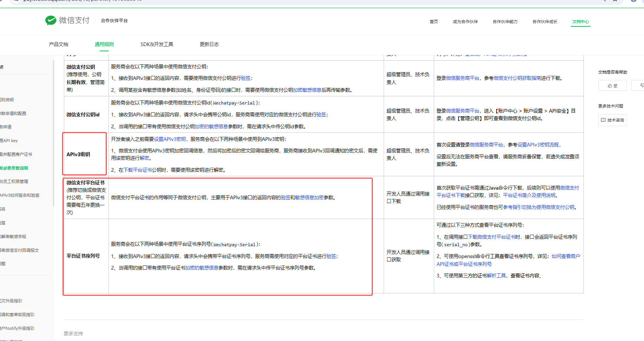Open 微信服务商平台 link in the APIv3密钥 row
The height and width of the screenshot is (341, 644).
click(487, 145)
